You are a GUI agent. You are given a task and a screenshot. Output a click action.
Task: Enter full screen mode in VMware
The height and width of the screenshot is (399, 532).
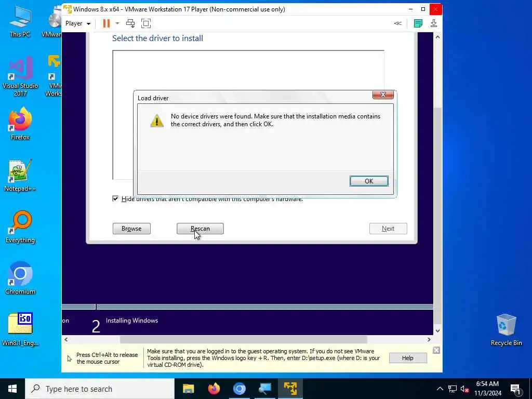(146, 23)
